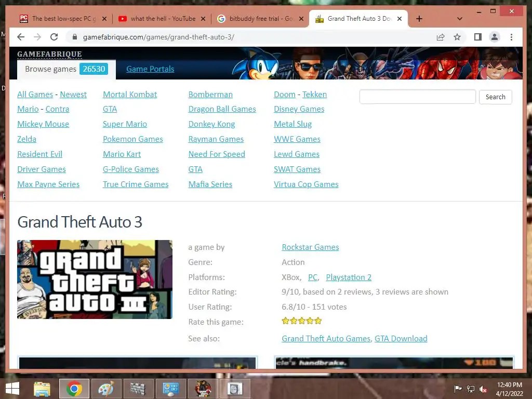Image resolution: width=532 pixels, height=399 pixels.
Task: Go back to the previous page
Action: (21, 37)
